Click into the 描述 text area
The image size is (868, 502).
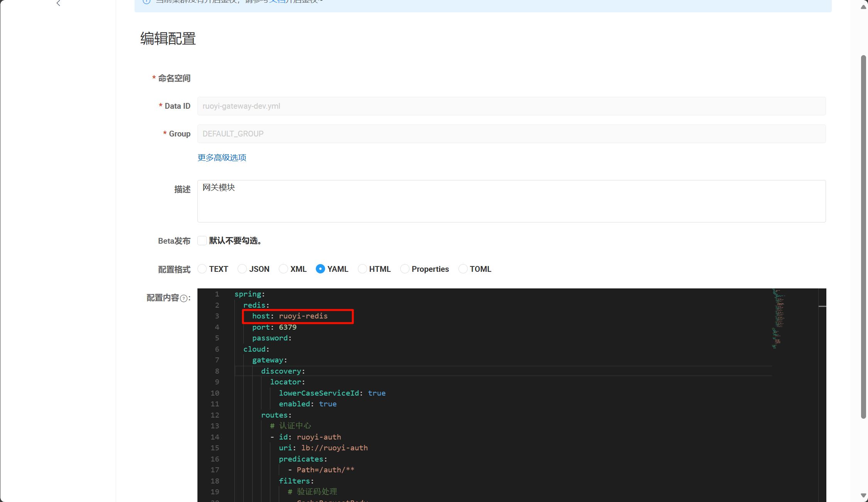point(511,201)
